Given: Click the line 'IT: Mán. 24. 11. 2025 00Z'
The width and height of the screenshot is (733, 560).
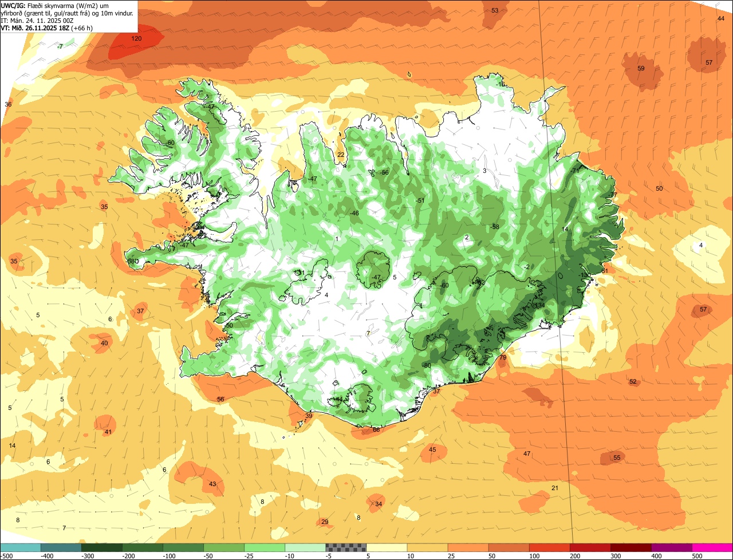Looking at the screenshot, I should pos(37,20).
